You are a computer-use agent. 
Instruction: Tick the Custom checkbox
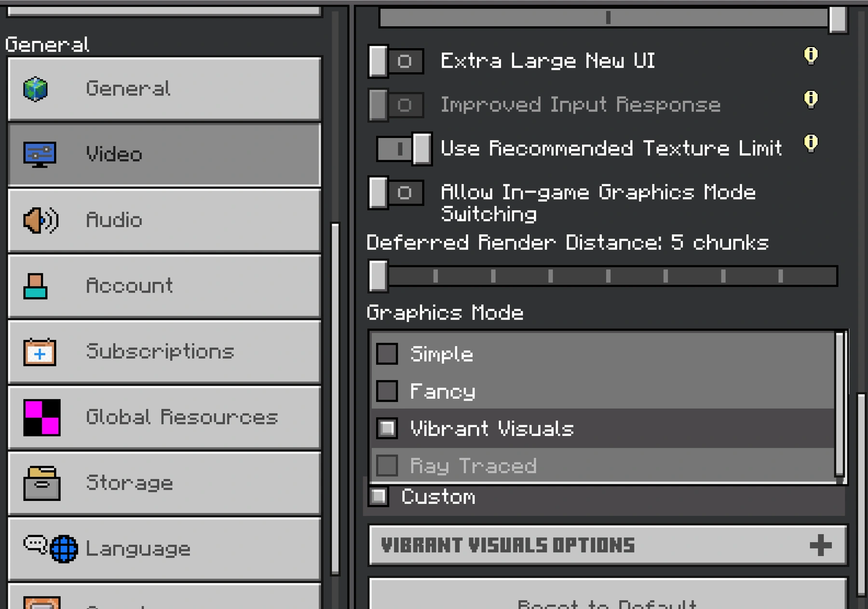tap(379, 497)
